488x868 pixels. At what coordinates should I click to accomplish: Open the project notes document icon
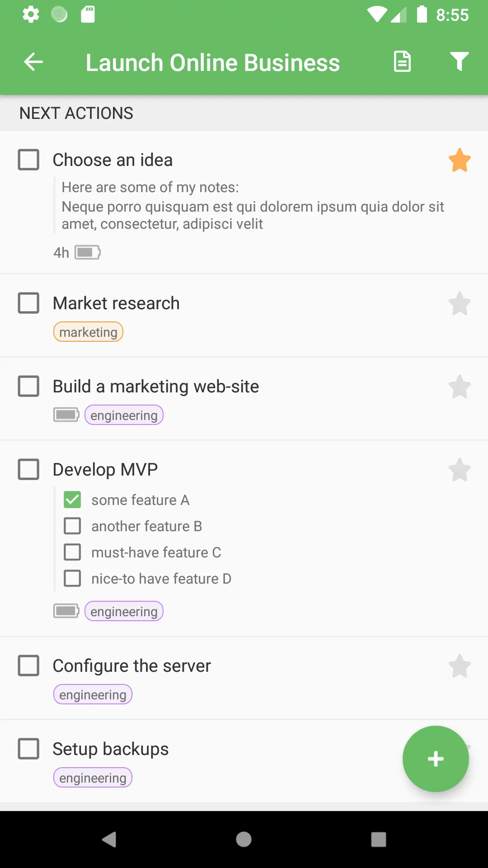click(x=402, y=62)
